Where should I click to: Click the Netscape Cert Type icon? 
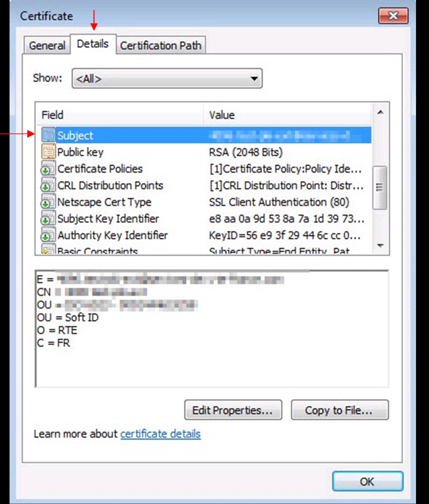(48, 202)
